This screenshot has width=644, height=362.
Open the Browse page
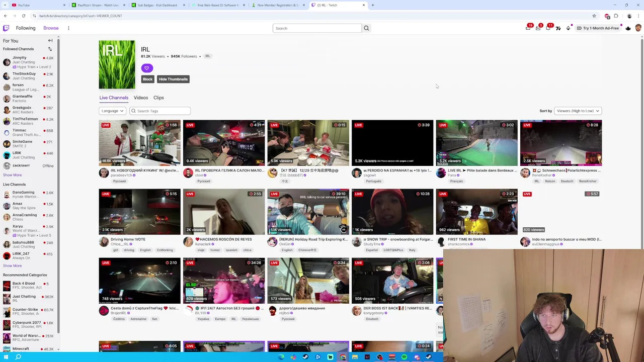pyautogui.click(x=51, y=28)
